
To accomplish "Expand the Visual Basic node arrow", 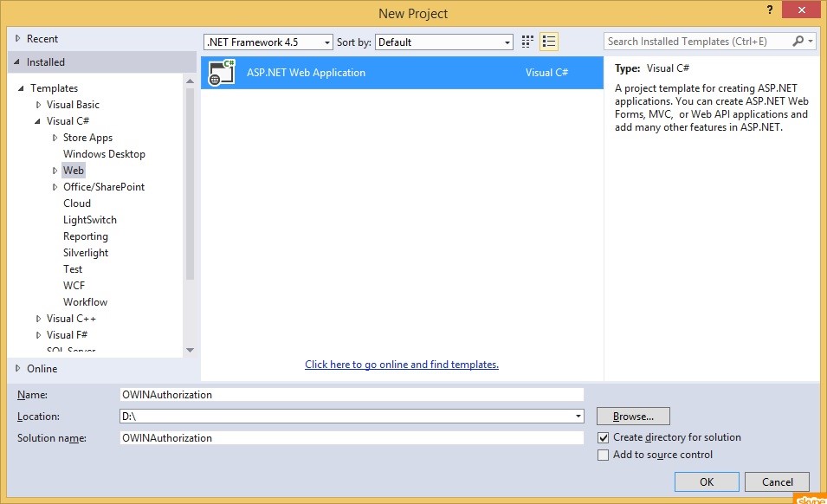I will pos(38,105).
